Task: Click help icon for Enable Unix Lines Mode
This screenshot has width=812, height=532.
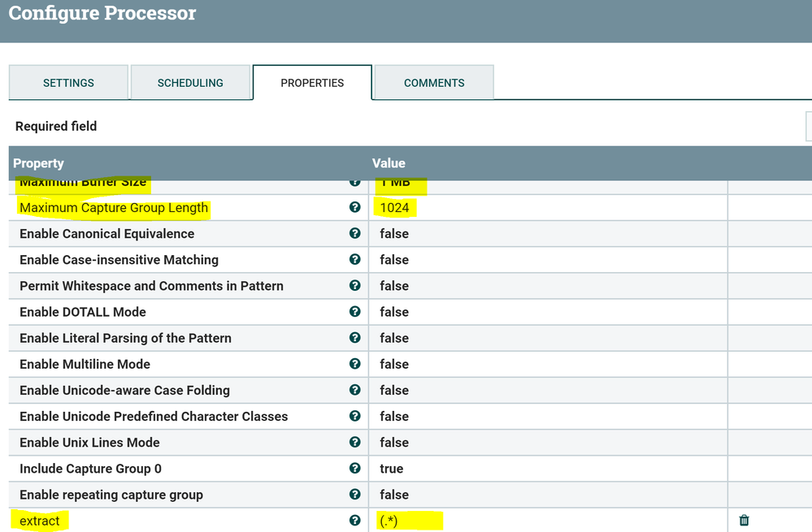Action: [x=354, y=443]
